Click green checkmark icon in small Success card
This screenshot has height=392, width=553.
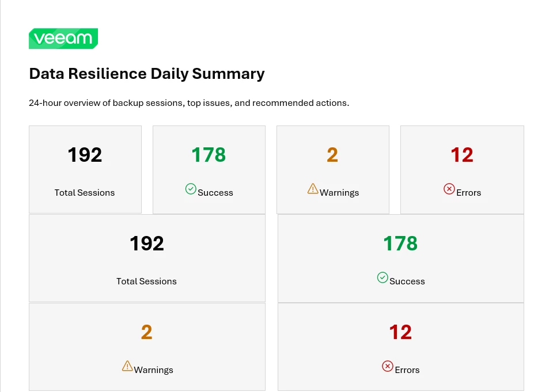[x=191, y=189]
